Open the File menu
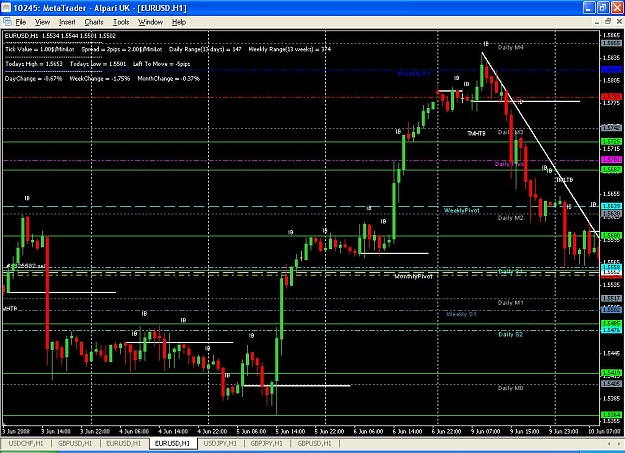Image resolution: width=625 pixels, height=453 pixels. (x=21, y=22)
